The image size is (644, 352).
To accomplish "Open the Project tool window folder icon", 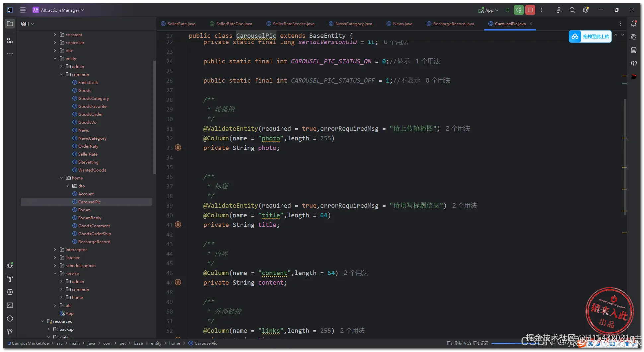I will pos(10,24).
